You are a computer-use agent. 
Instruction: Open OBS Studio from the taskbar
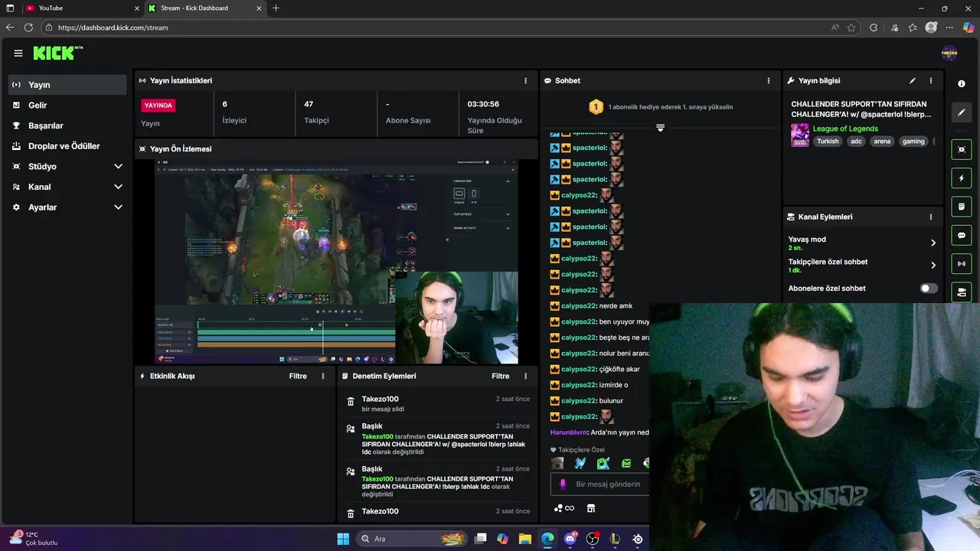click(593, 539)
